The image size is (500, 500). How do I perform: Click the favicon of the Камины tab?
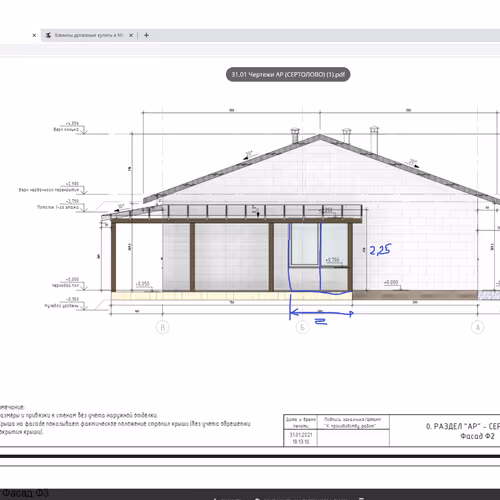[x=48, y=35]
